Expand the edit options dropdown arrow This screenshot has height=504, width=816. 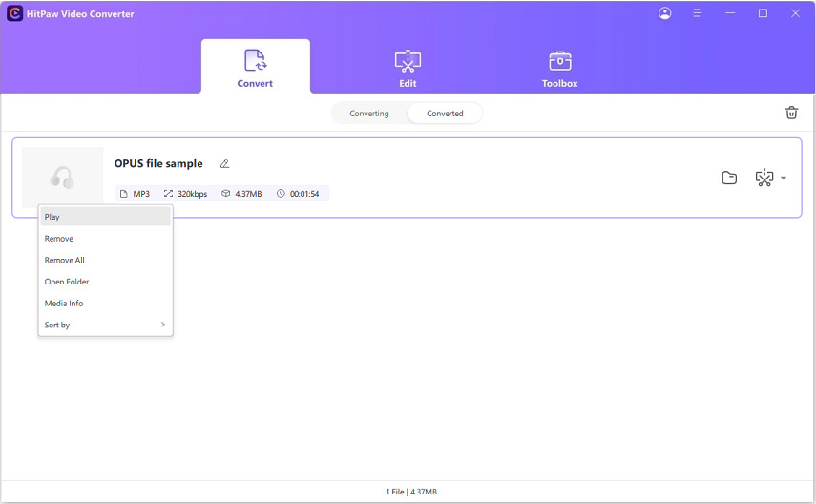coord(784,178)
